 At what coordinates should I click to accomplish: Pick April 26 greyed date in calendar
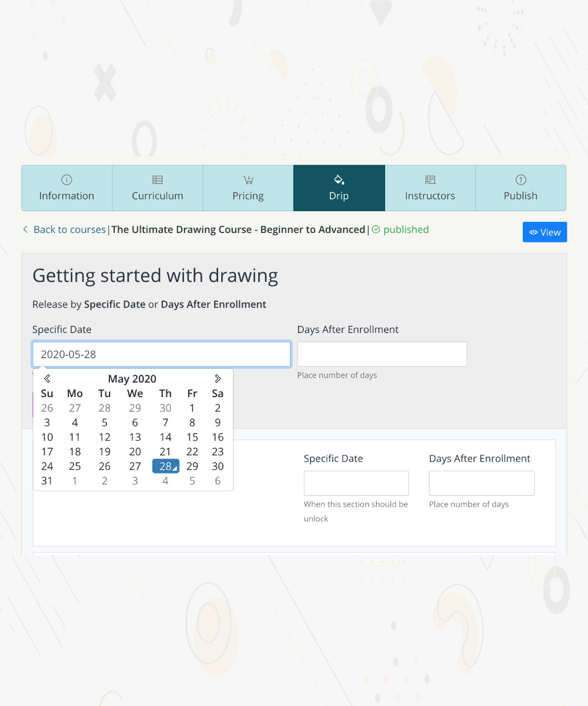click(47, 408)
